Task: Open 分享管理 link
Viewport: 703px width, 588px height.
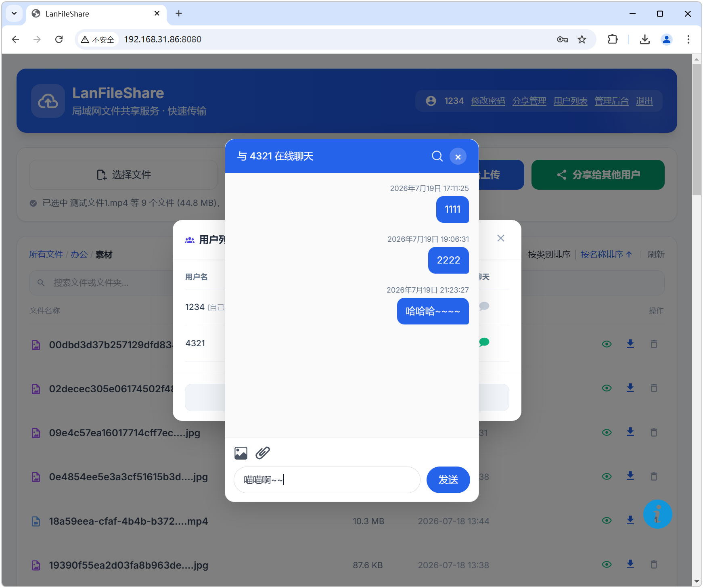Action: click(x=529, y=101)
